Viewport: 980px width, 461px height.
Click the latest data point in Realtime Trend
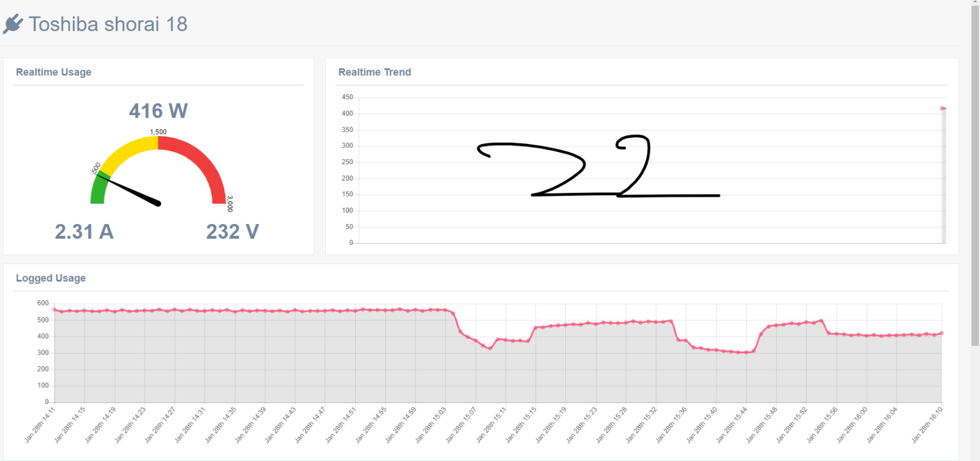[942, 108]
